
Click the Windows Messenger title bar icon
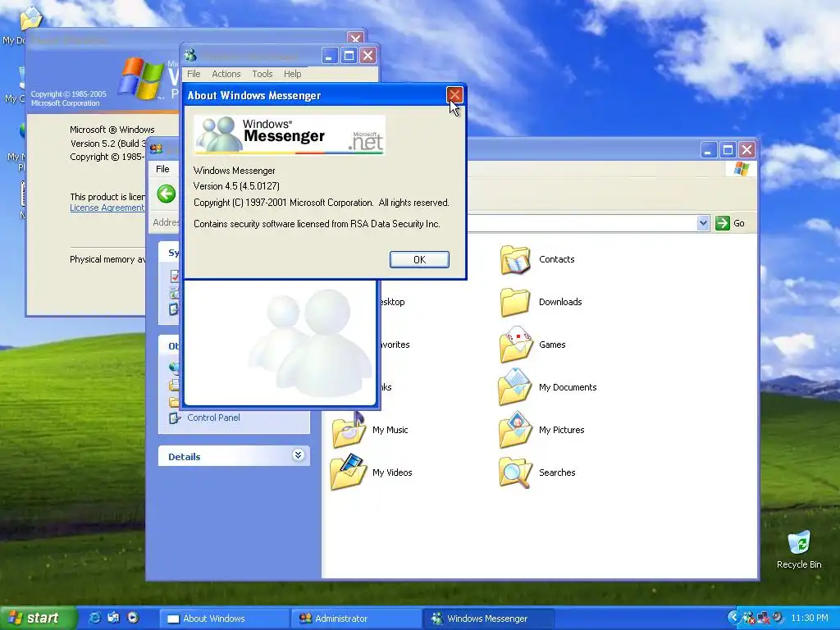189,55
